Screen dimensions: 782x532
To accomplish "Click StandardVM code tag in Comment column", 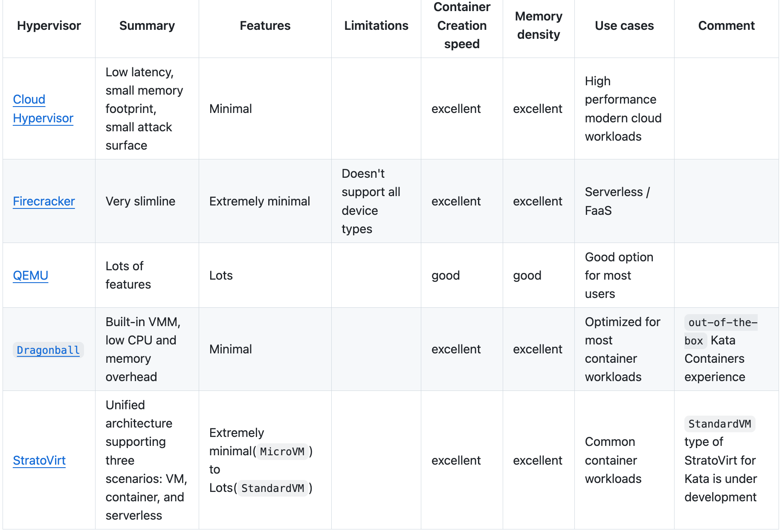I will pos(720,424).
